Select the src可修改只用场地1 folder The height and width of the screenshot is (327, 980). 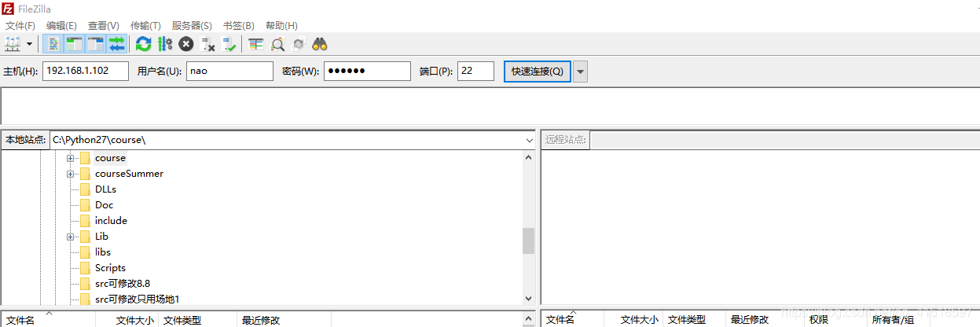tap(138, 299)
